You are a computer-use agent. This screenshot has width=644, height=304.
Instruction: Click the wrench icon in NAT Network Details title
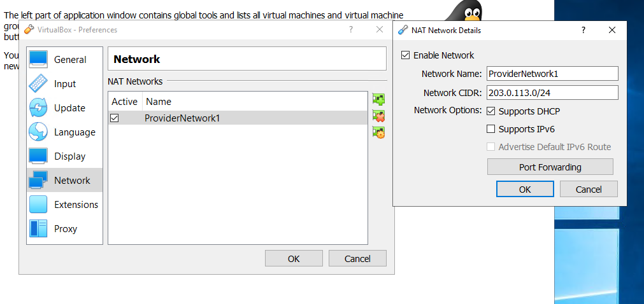(x=403, y=31)
